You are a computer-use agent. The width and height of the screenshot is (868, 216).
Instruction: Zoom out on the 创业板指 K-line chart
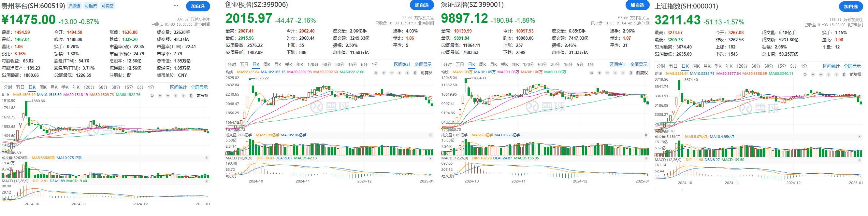point(391,73)
